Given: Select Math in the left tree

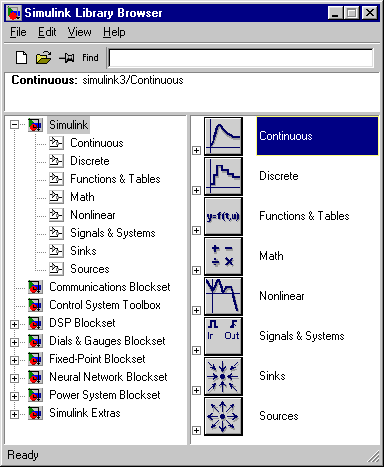Looking at the screenshot, I should 82,197.
